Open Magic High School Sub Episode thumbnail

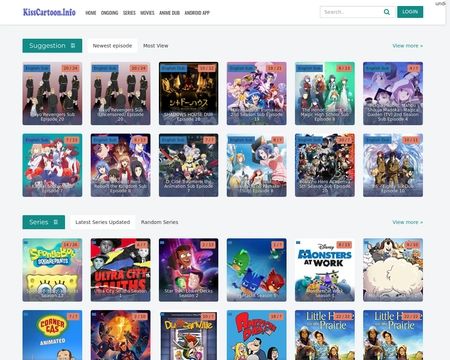coord(325,93)
